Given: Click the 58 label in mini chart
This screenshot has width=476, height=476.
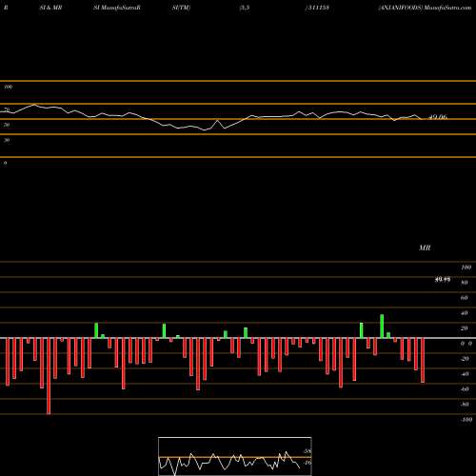Looking at the screenshot, I should 307,451.
